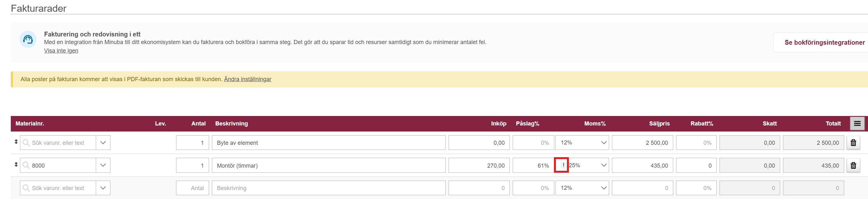Click the Påslag% field showing 61%
868x199 pixels.
(533, 165)
